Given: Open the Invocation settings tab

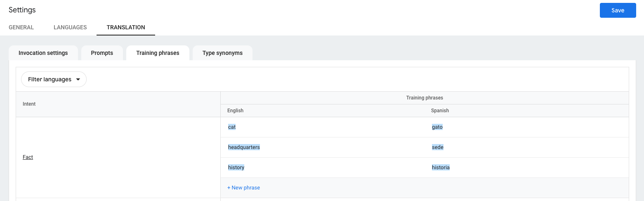Looking at the screenshot, I should pyautogui.click(x=43, y=53).
